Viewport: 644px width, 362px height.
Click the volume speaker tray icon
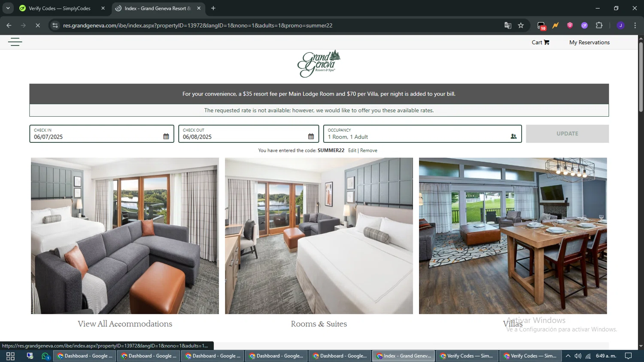[578, 356]
